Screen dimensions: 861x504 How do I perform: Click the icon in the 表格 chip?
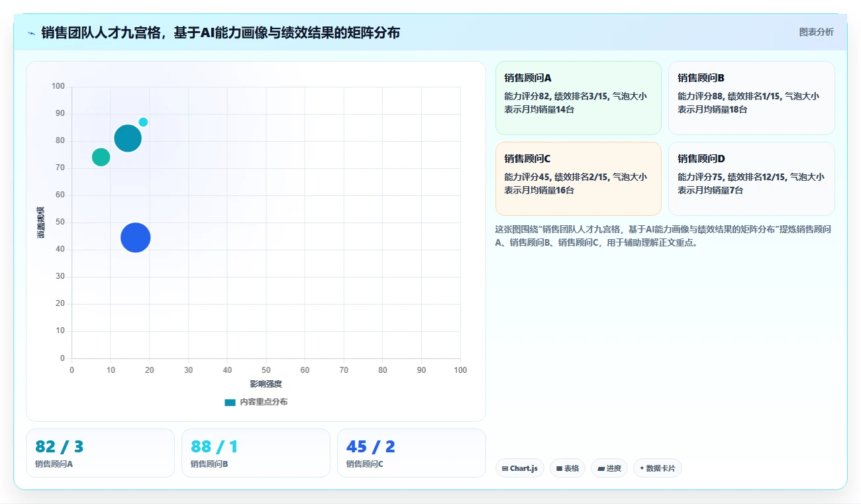(x=559, y=468)
